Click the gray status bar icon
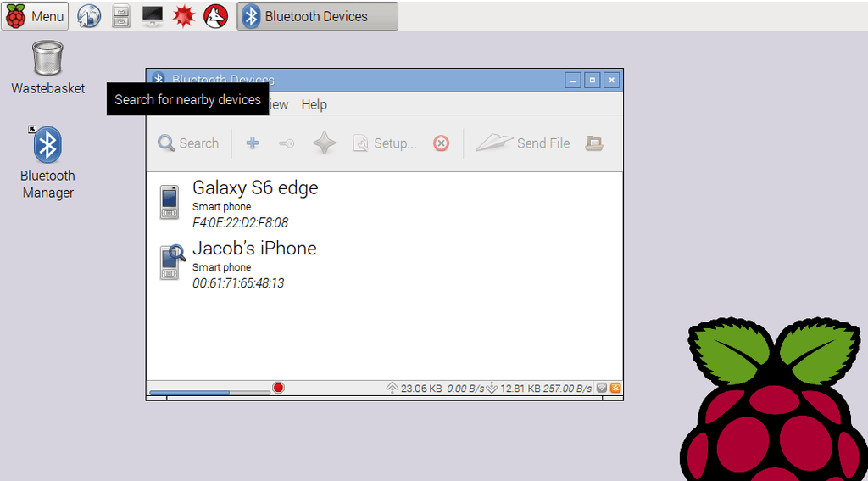 [x=601, y=388]
